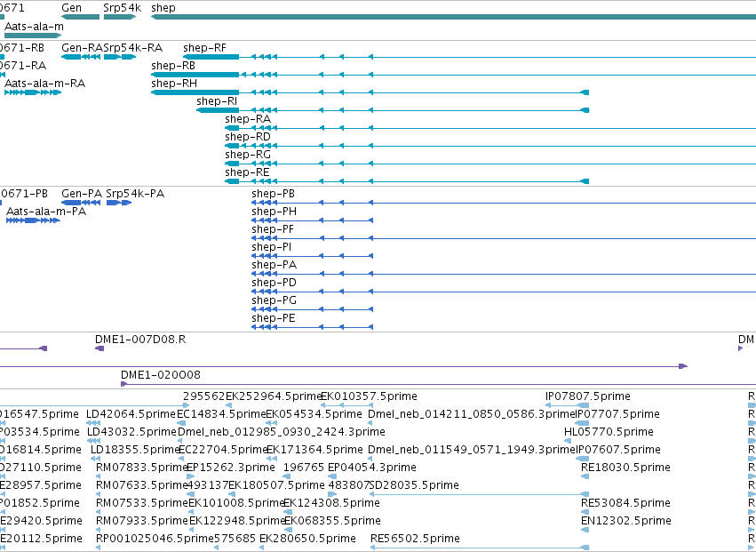
Task: Select the DME1-020O08 feature label
Action: (x=161, y=375)
